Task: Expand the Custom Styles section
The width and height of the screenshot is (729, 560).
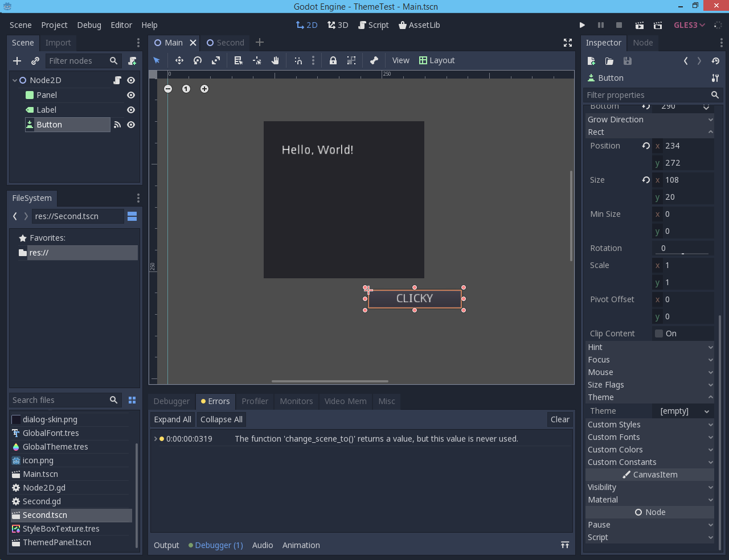Action: (x=650, y=425)
